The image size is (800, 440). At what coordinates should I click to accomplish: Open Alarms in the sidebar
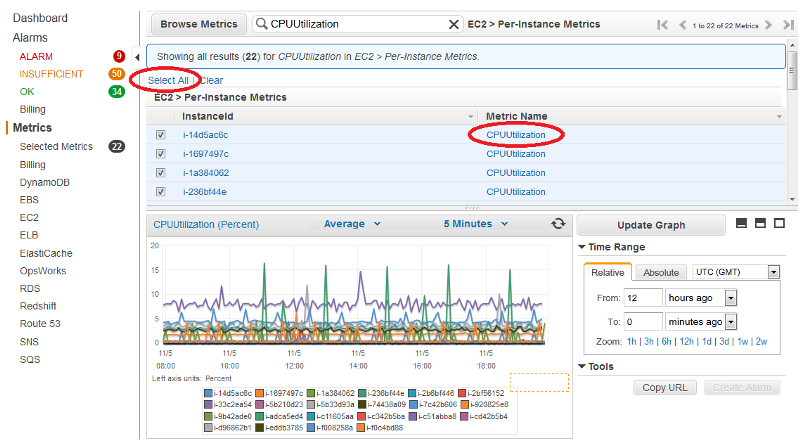[x=30, y=38]
